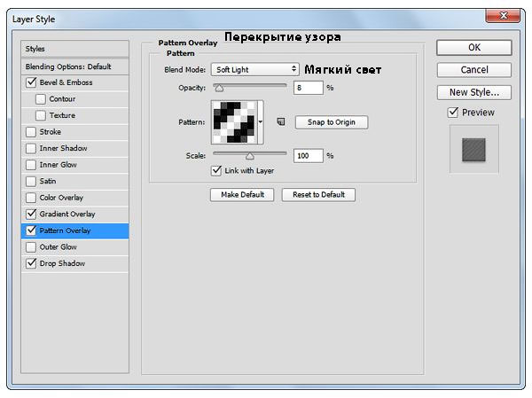532x398 pixels.
Task: Toggle the Bevel & Emboss checkbox
Action: coord(31,82)
